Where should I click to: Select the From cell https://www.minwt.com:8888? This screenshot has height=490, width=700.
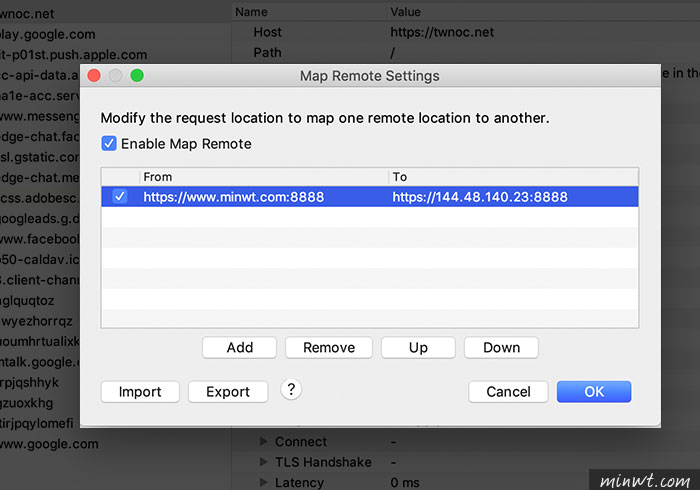(233, 197)
